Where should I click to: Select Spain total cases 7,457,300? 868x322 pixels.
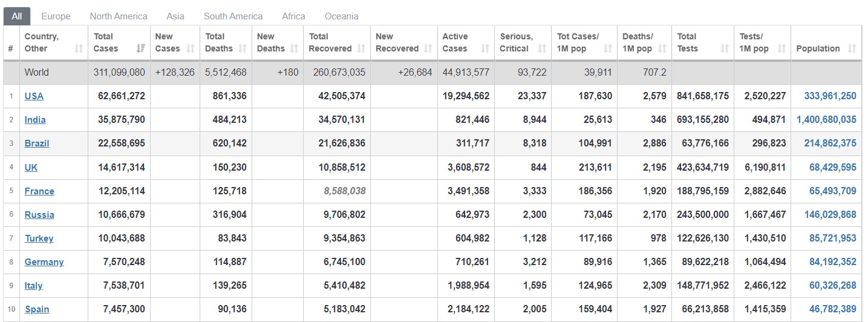click(x=124, y=309)
